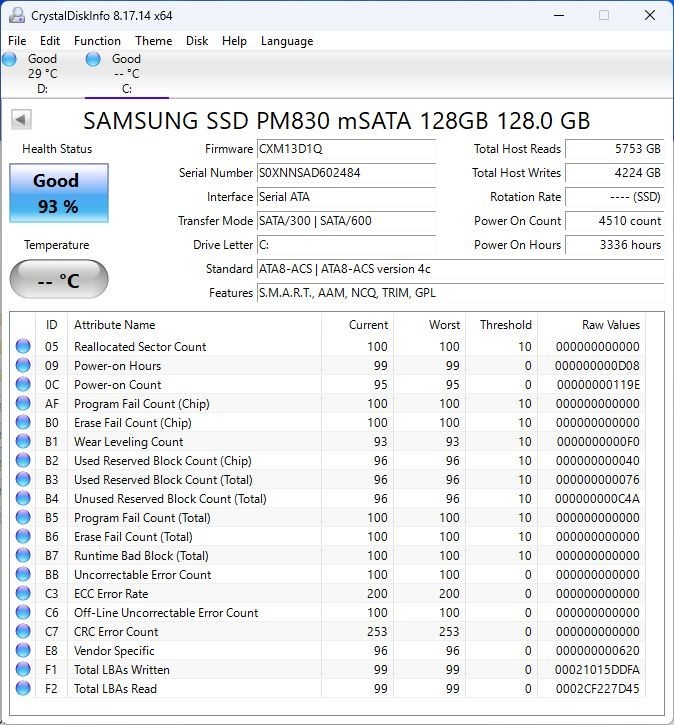Click status orb for Reallocated Sector Count
Image resolution: width=674 pixels, height=725 pixels.
[x=23, y=346]
